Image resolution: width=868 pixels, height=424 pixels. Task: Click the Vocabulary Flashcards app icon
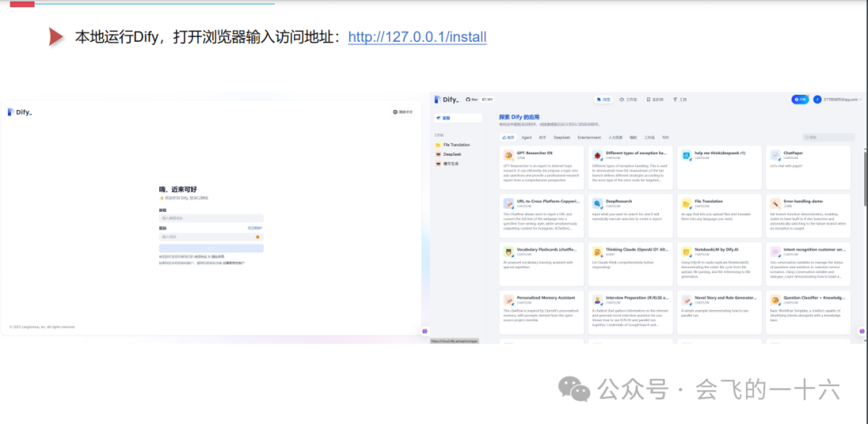point(508,251)
